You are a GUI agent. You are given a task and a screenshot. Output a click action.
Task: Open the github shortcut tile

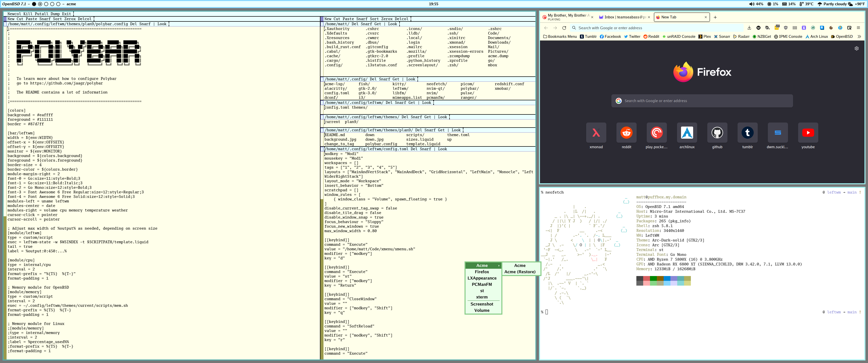717,133
